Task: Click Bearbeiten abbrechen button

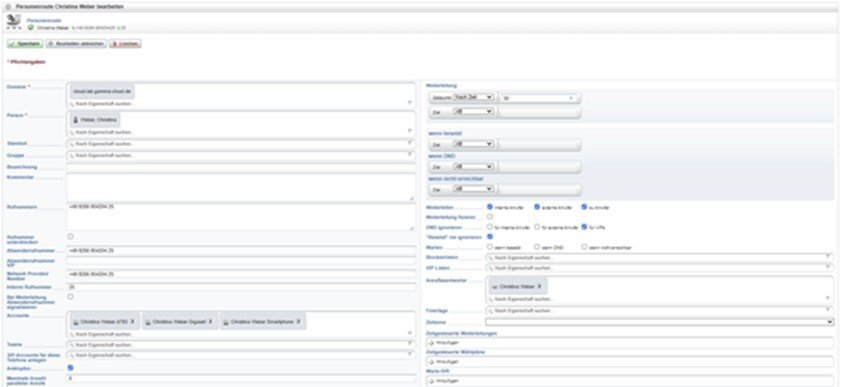Action: pos(76,44)
